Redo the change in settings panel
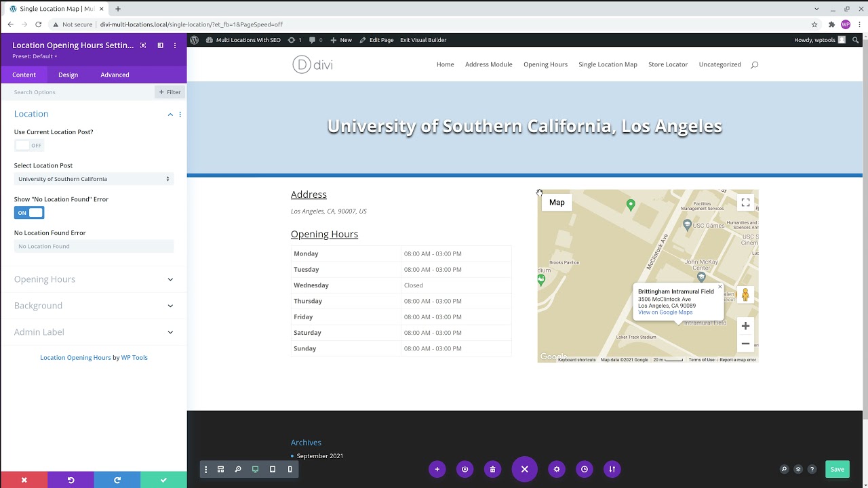Image resolution: width=868 pixels, height=488 pixels. point(117,480)
